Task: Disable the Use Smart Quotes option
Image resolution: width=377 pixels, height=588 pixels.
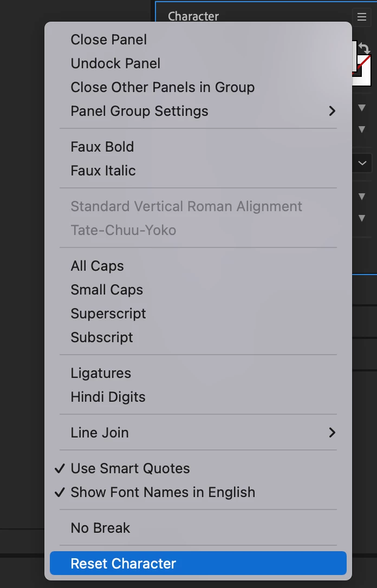Action: [x=130, y=468]
